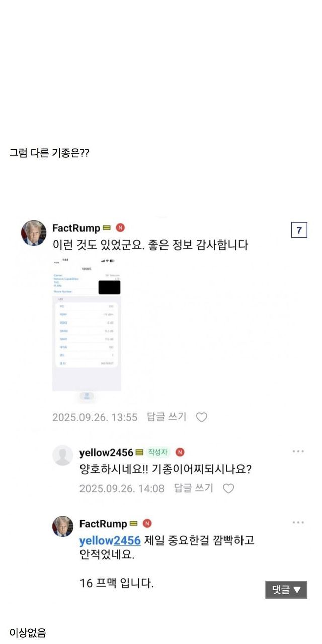
Task: Click the red N badge on FactRump's reply
Action: pyautogui.click(x=147, y=523)
